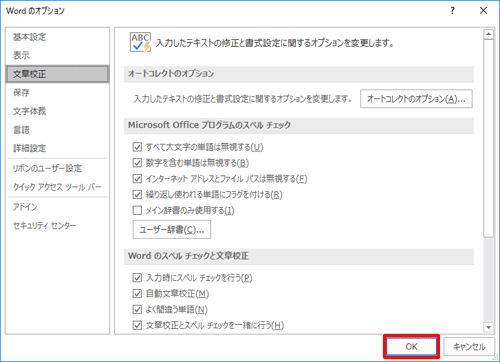Toggle すべて大文字の単語は無視する checkbox
500x362 pixels.
coord(137,147)
